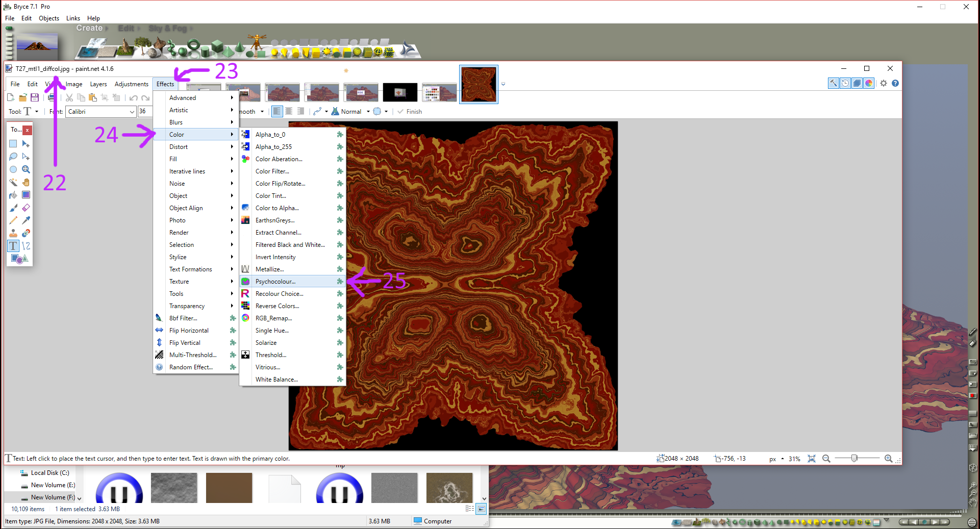Open paint.net Settings gear
The width and height of the screenshot is (980, 529).
pos(884,83)
